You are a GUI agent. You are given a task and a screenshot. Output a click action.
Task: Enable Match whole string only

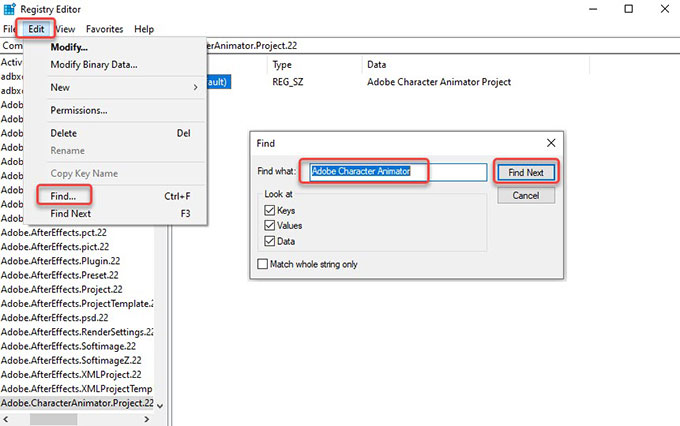pyautogui.click(x=262, y=264)
